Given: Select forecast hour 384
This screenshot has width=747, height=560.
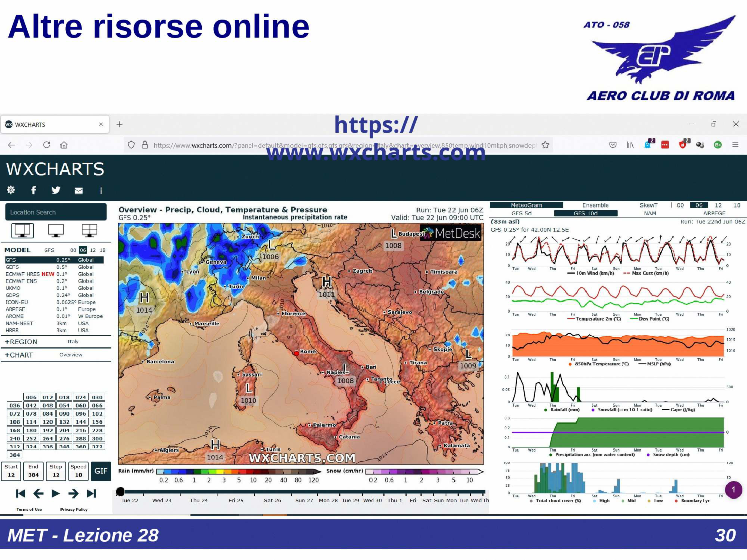Looking at the screenshot, I should (x=15, y=455).
